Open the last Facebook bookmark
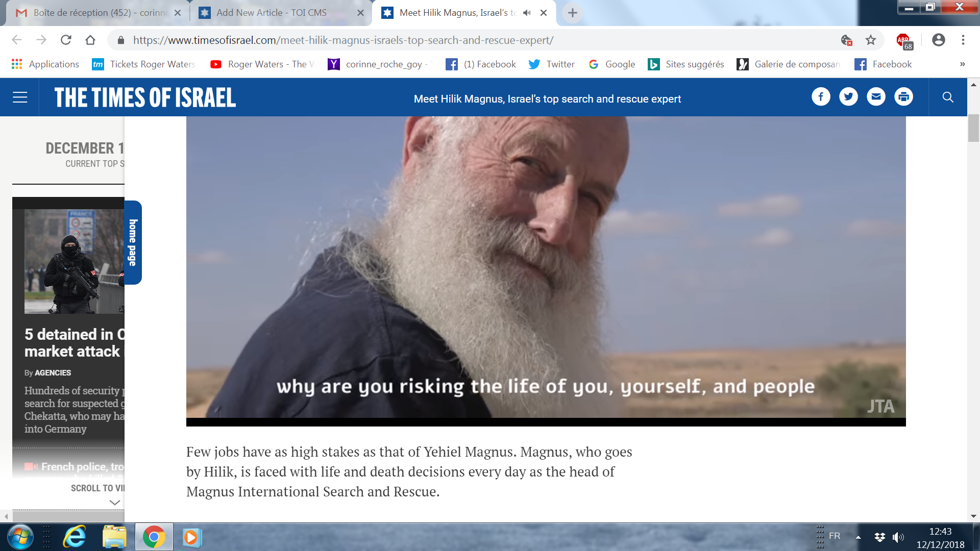980x551 pixels. coord(884,64)
